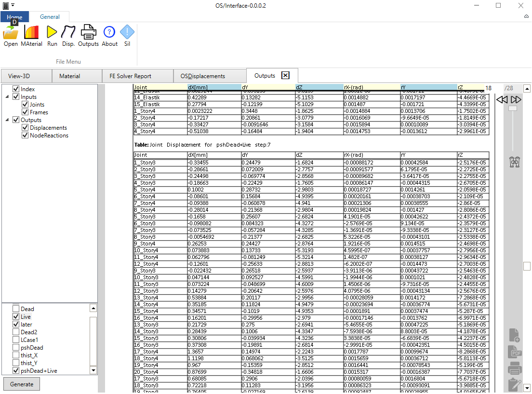Uncheck the pshDead+Live load case

(15, 370)
